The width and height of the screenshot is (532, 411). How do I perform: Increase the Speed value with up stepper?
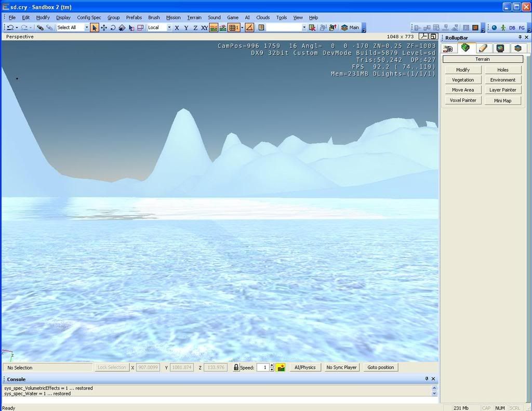[272, 365]
